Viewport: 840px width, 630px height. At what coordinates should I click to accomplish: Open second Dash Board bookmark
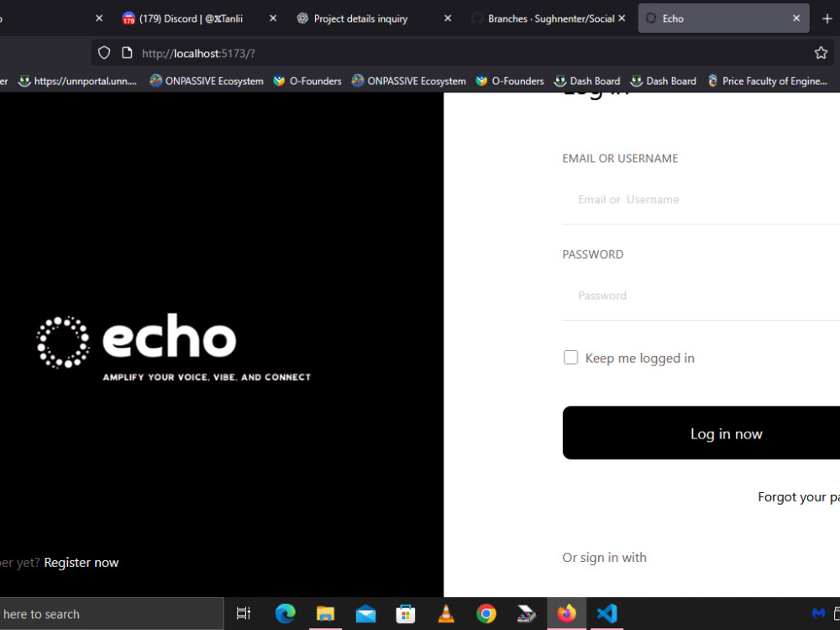(663, 81)
